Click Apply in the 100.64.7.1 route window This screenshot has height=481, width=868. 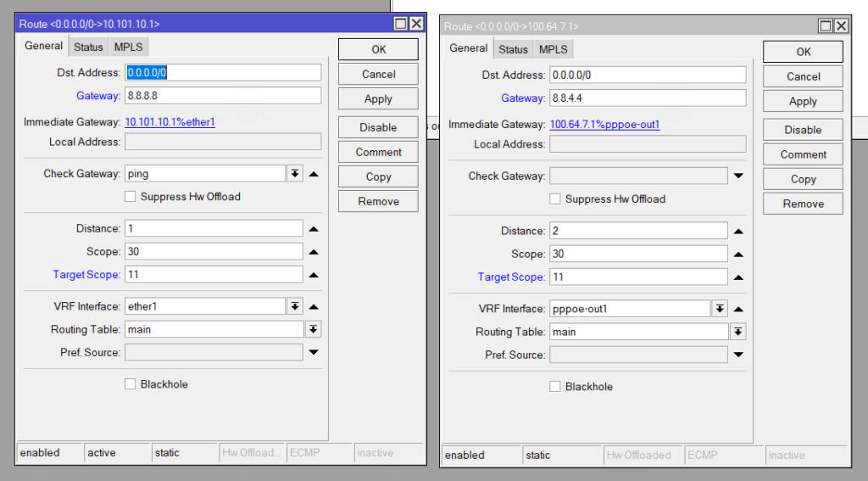tap(803, 102)
